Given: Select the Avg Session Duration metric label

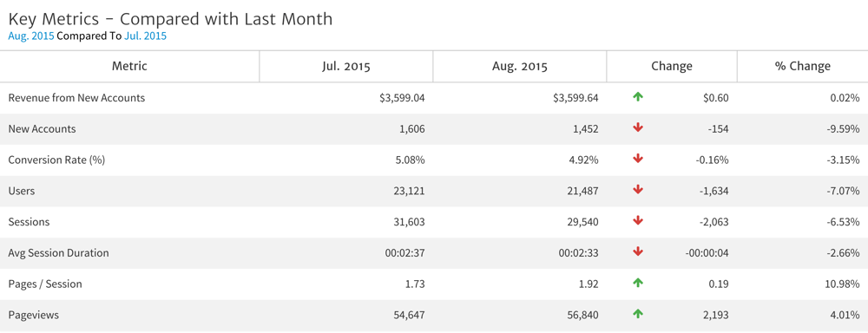Looking at the screenshot, I should pos(59,253).
